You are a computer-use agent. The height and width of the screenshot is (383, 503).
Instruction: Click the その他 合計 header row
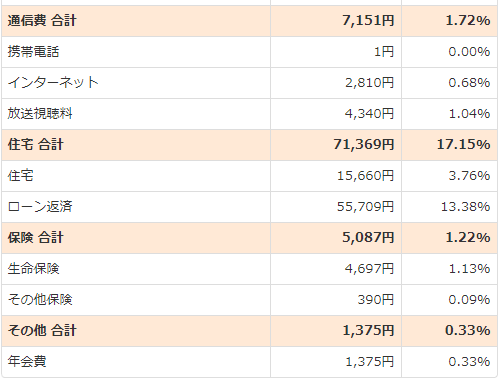[x=249, y=331]
